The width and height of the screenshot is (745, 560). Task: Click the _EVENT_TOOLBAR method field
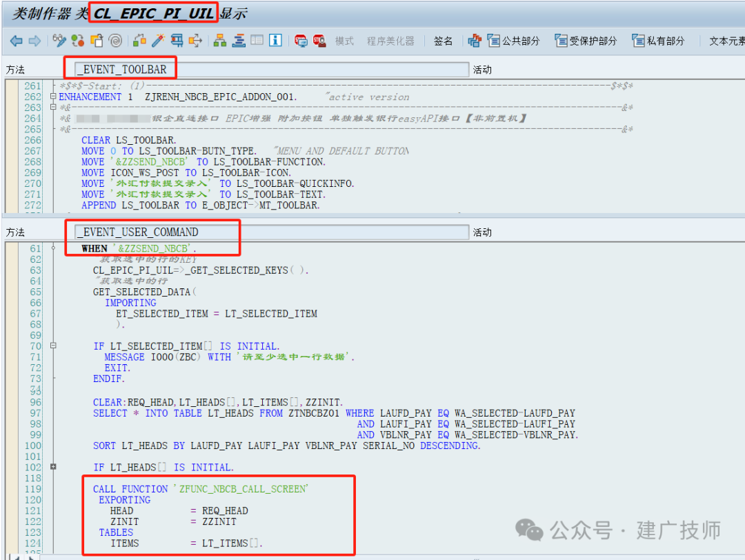click(272, 70)
